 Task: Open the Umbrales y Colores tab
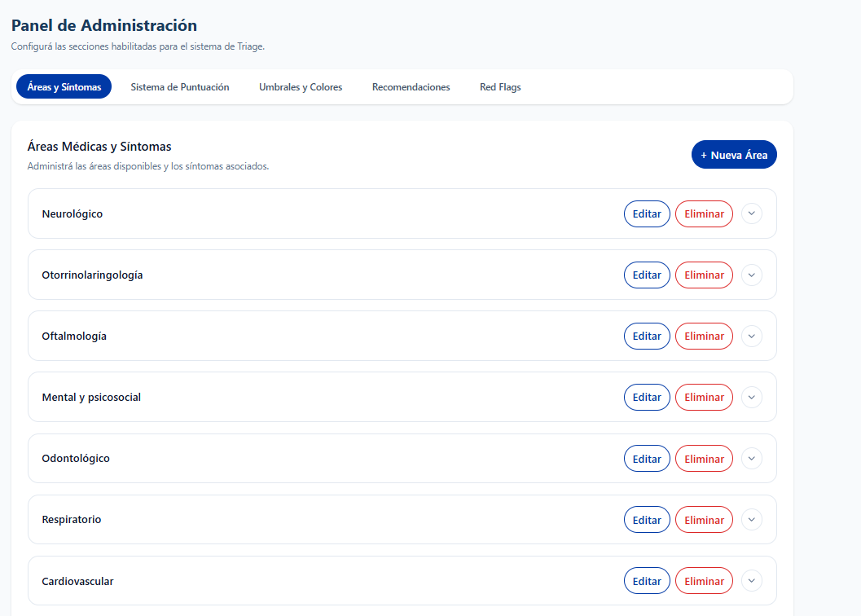pyautogui.click(x=301, y=87)
